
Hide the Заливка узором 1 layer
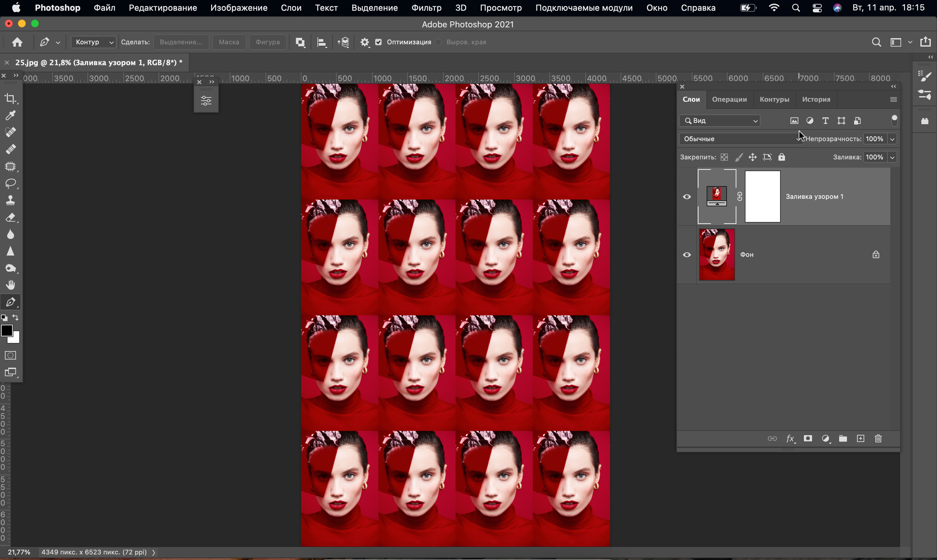click(x=687, y=197)
